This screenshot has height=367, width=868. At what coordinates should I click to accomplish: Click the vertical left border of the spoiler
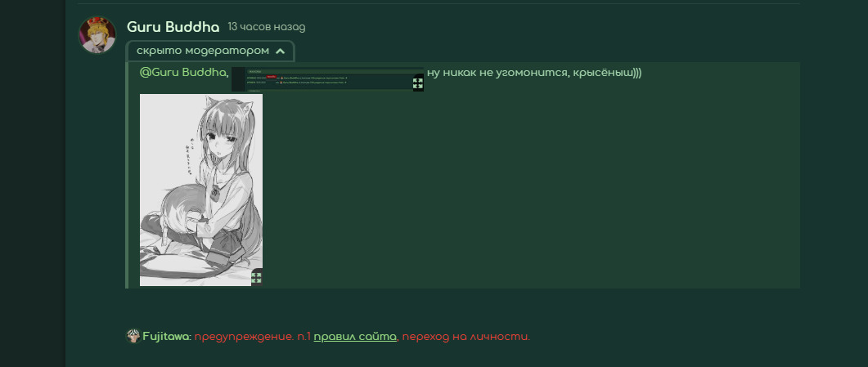(127, 180)
